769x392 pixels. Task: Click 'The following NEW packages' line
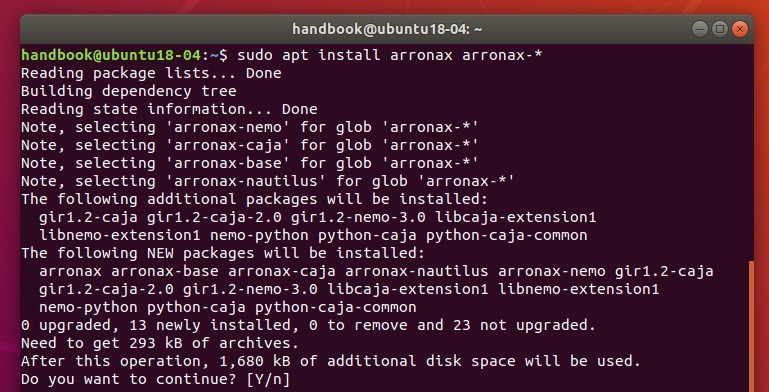(223, 253)
